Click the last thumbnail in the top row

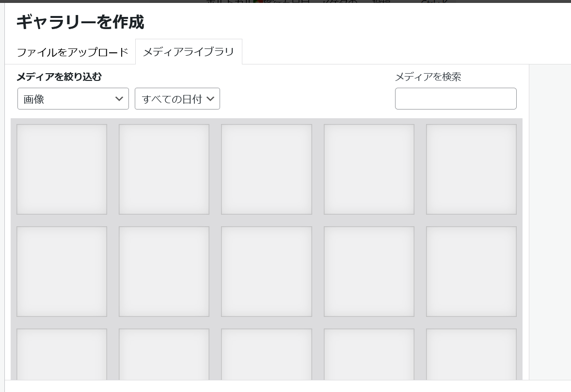pos(471,169)
